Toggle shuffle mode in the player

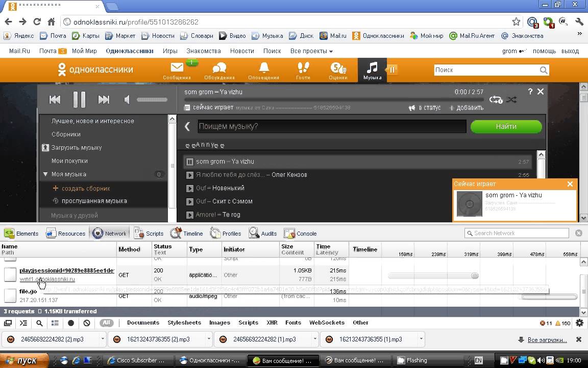click(511, 100)
